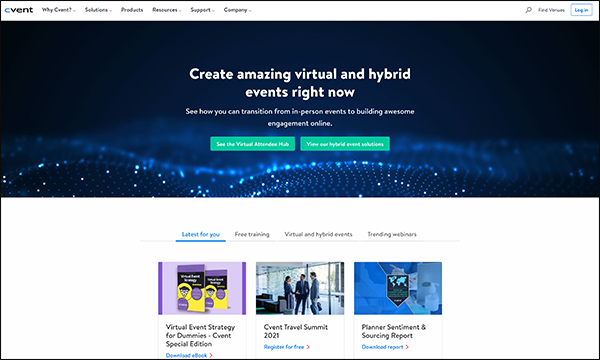Switch to the Free training tab
600x360 pixels.
pos(252,234)
